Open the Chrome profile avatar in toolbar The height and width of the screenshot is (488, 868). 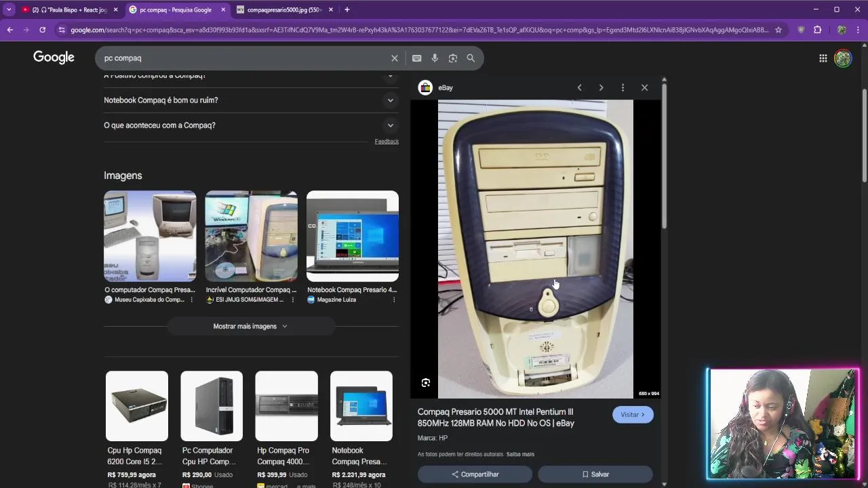click(x=842, y=30)
